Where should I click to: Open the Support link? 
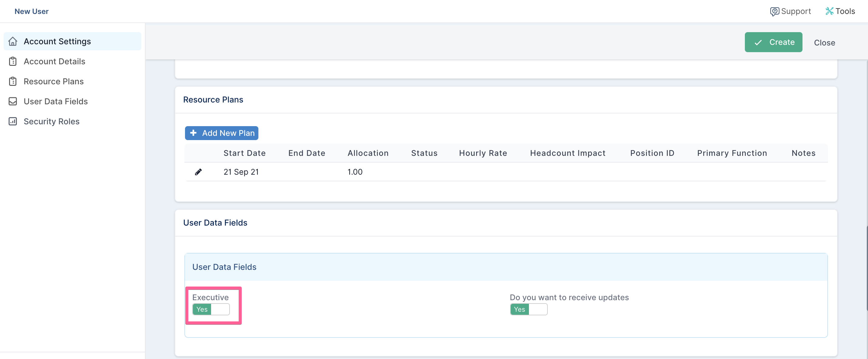[x=790, y=11]
